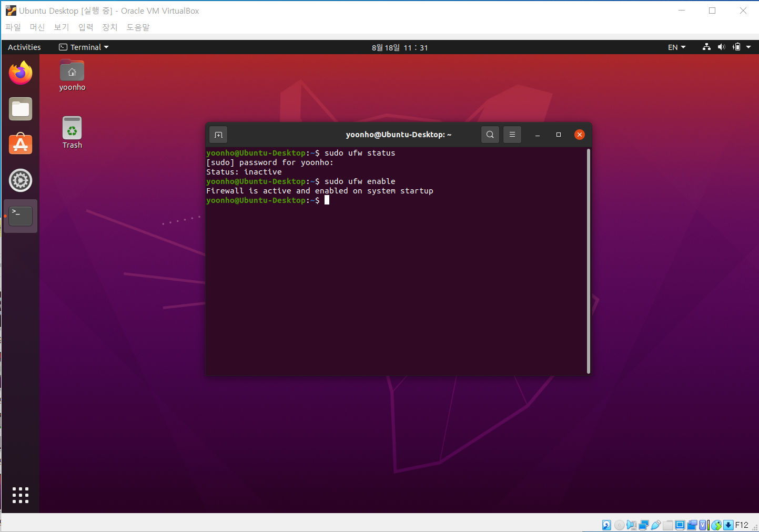Open the 머신 menu in VirtualBox
Viewport: 759px width, 532px height.
click(37, 27)
